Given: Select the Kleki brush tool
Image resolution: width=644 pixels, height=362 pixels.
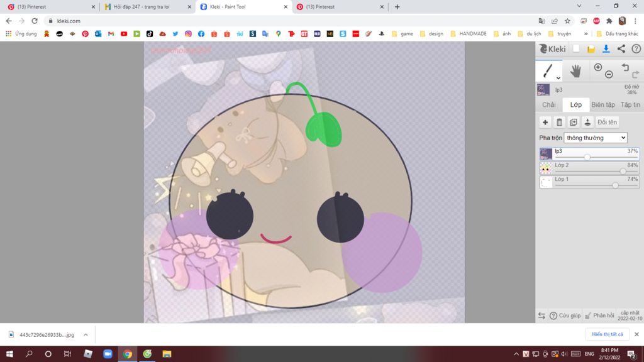Looking at the screenshot, I should pyautogui.click(x=548, y=70).
